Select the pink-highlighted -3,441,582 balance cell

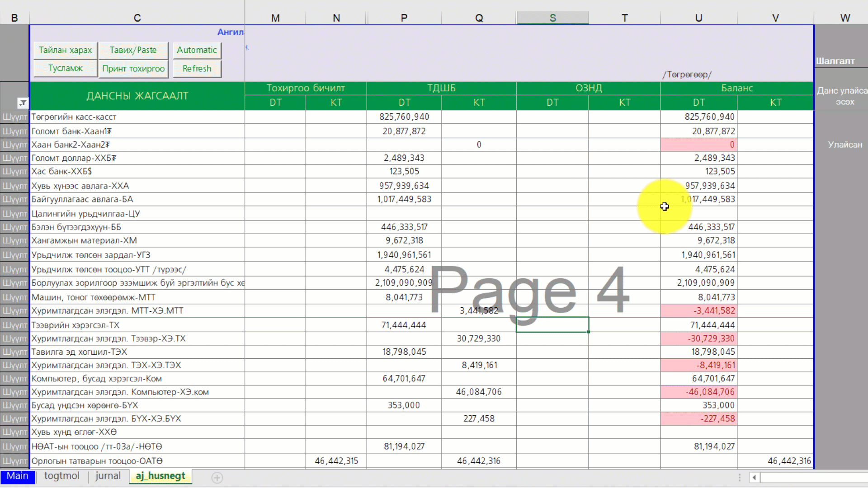(698, 311)
